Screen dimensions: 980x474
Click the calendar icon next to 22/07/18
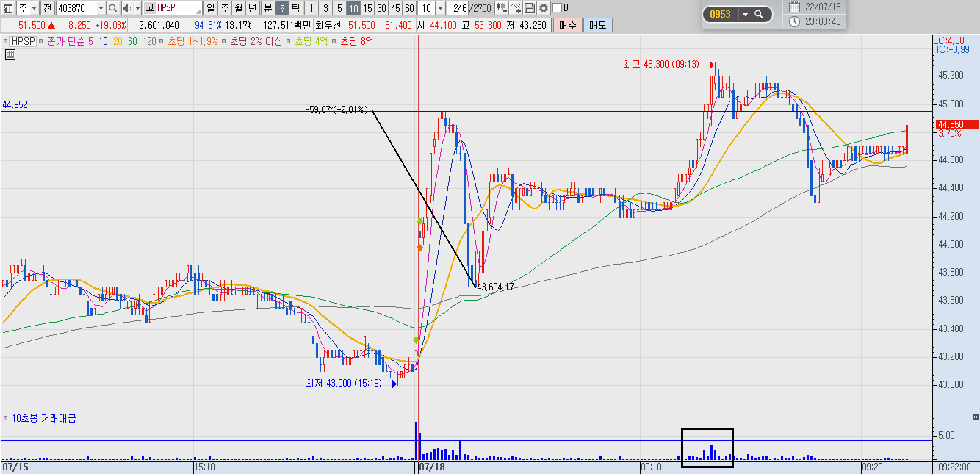[x=795, y=7]
